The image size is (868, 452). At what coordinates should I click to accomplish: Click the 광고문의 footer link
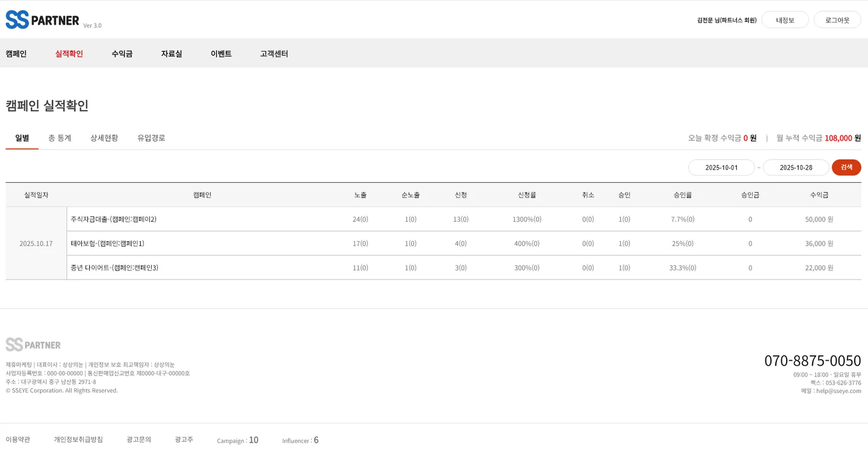pyautogui.click(x=139, y=439)
